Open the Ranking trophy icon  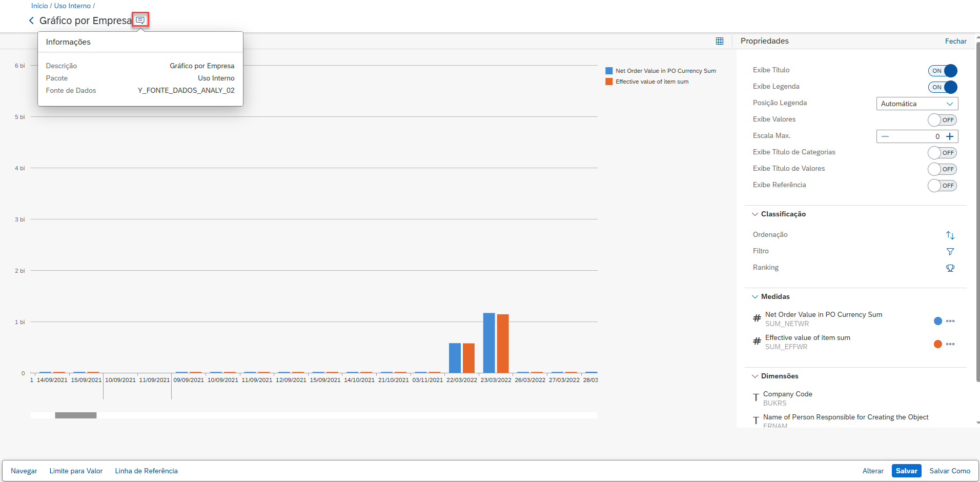coord(950,268)
